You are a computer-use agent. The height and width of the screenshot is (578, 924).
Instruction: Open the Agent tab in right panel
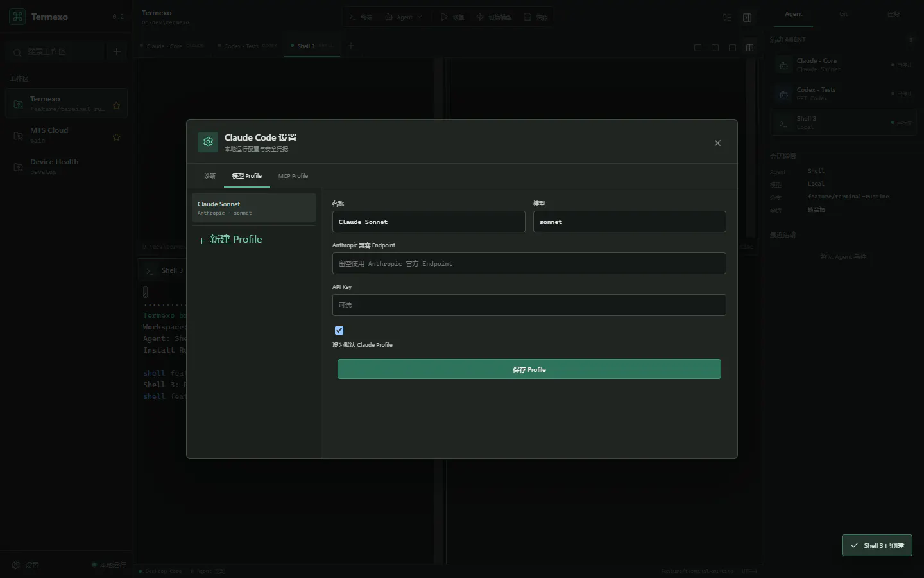point(794,14)
